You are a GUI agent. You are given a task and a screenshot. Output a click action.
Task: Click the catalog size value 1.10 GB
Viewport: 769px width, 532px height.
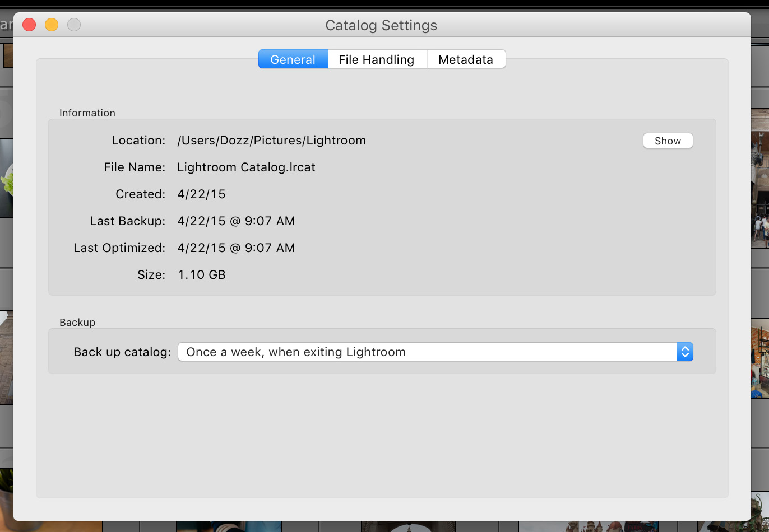click(201, 275)
